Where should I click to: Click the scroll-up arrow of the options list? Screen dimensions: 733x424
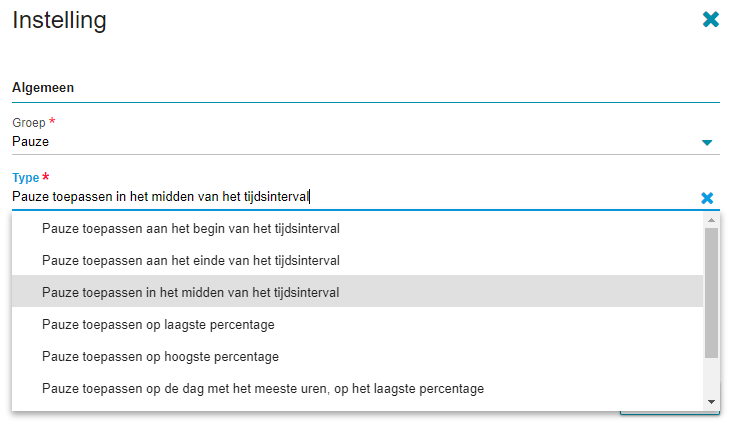[711, 220]
